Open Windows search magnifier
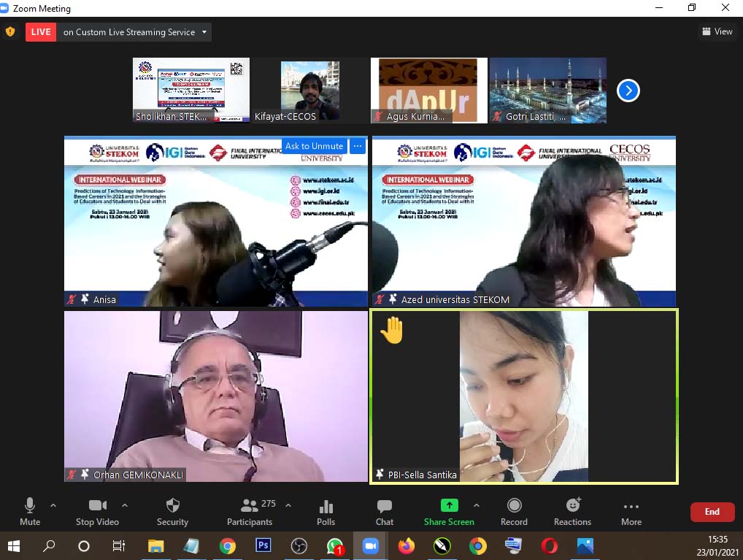Image resolution: width=743 pixels, height=560 pixels. tap(48, 546)
